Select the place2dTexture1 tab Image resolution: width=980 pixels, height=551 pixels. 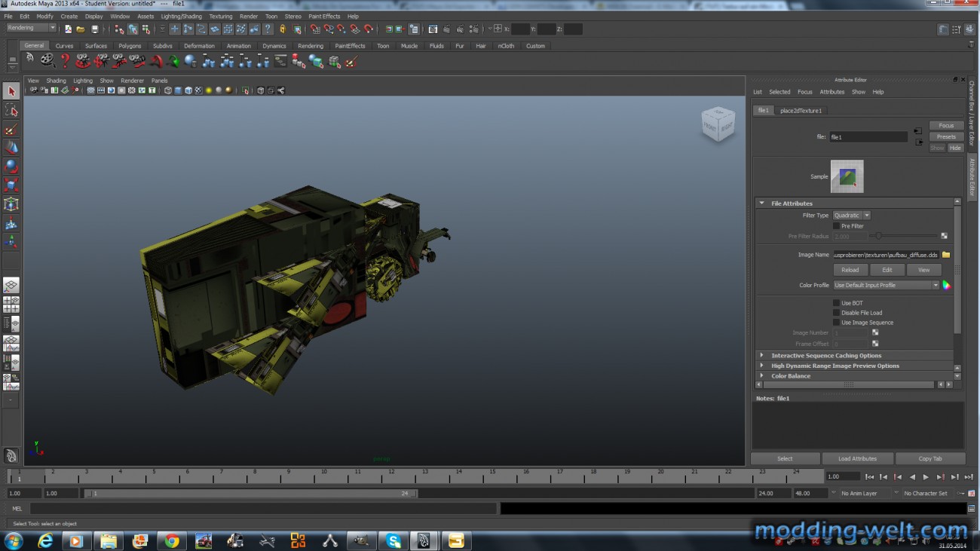point(801,111)
